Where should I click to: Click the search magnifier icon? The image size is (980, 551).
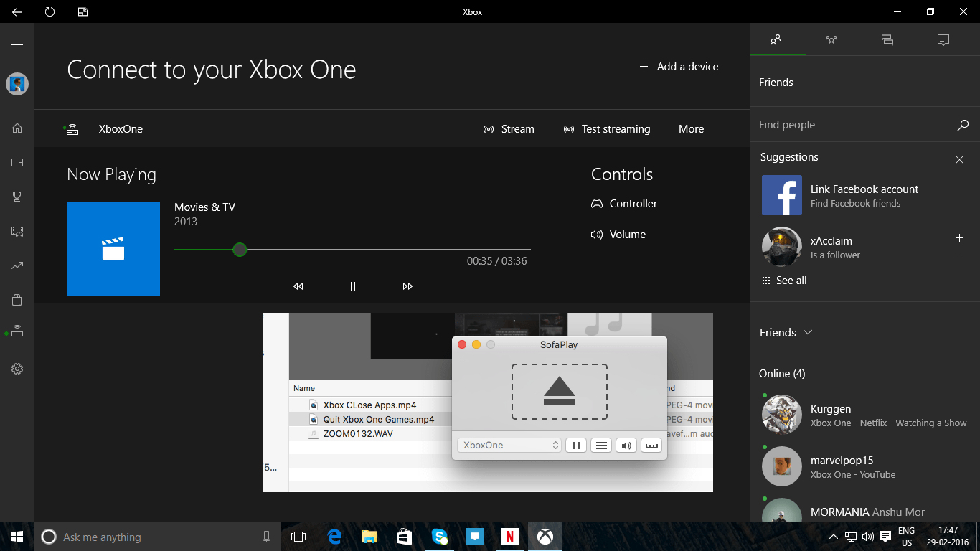(963, 125)
